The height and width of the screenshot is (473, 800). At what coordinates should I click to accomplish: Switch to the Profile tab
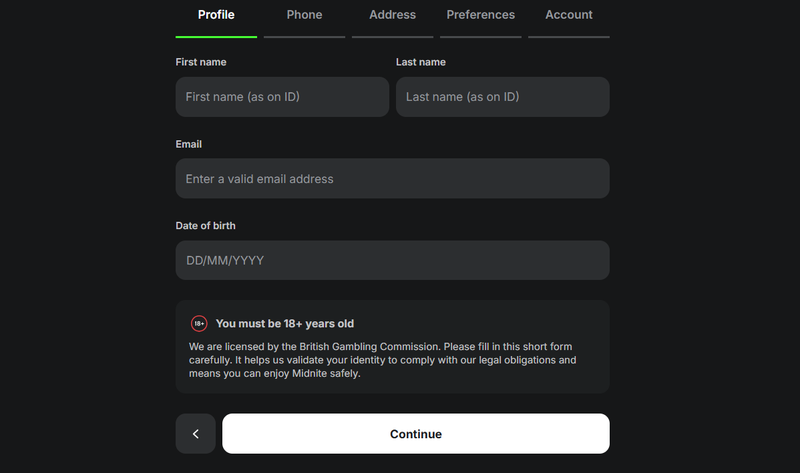pyautogui.click(x=216, y=15)
